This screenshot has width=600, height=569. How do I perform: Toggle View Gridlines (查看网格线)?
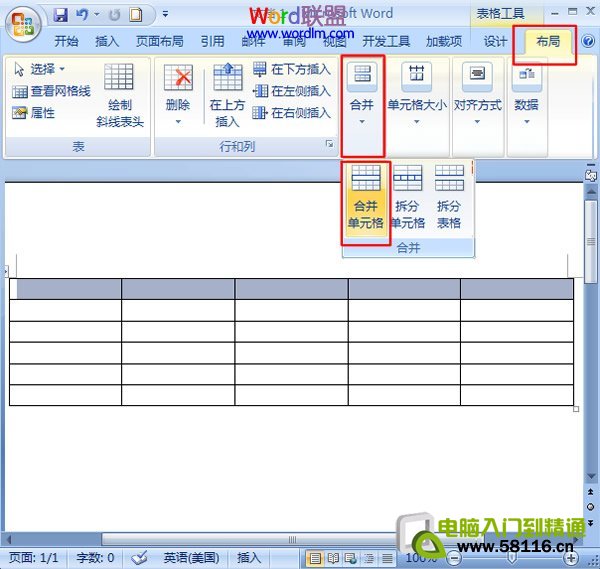(52, 91)
